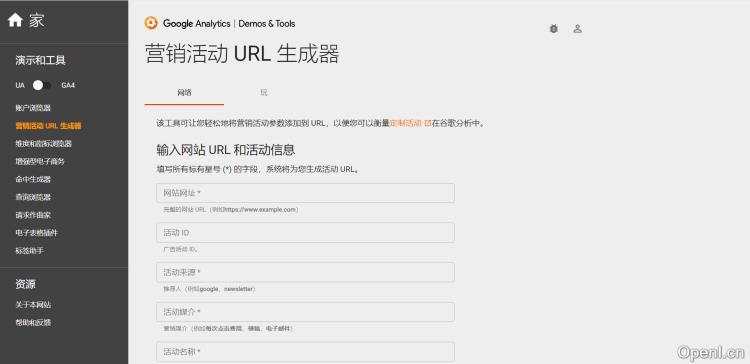The width and height of the screenshot is (750, 364).
Task: Open 电子表格插件 sidebar item
Action: coord(36,233)
